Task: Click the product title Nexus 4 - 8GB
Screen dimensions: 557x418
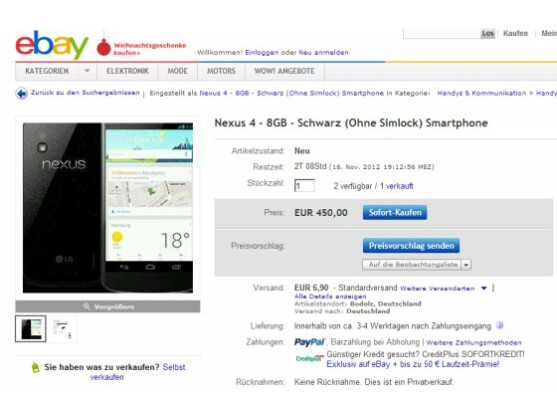Action: click(x=351, y=123)
